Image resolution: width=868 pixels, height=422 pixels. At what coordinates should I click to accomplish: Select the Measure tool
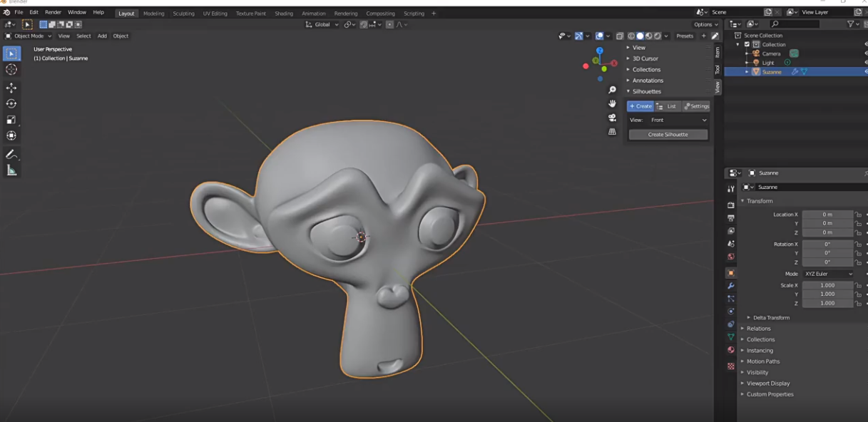coord(11,170)
